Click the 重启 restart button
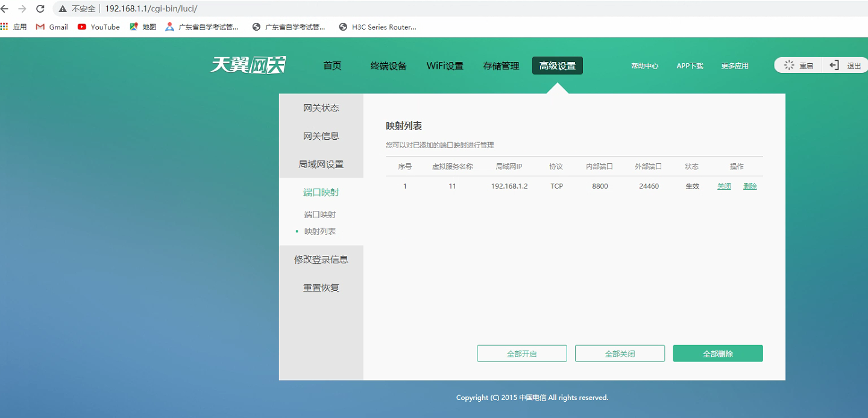Image resolution: width=868 pixels, height=418 pixels. [x=798, y=66]
